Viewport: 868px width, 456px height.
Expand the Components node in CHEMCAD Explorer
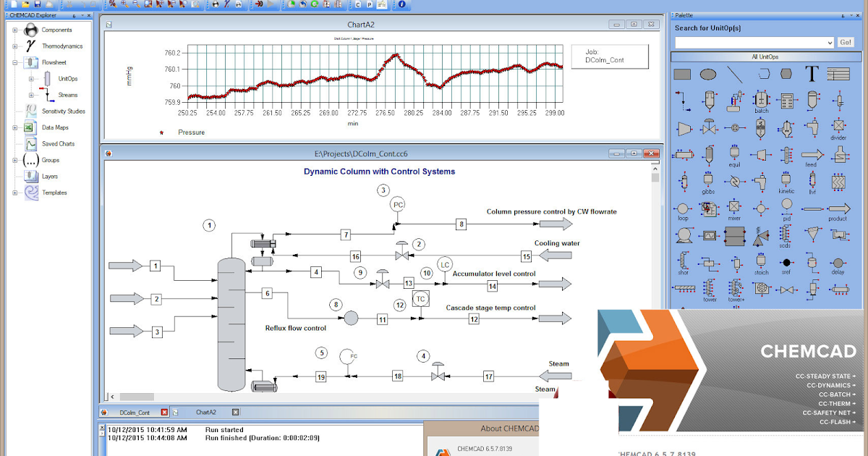(x=16, y=30)
